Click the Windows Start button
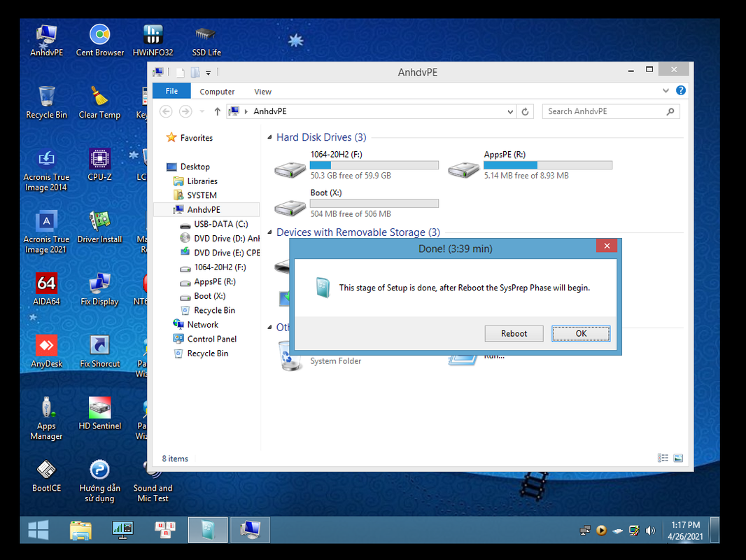Screen dimensions: 746x560 (38, 529)
